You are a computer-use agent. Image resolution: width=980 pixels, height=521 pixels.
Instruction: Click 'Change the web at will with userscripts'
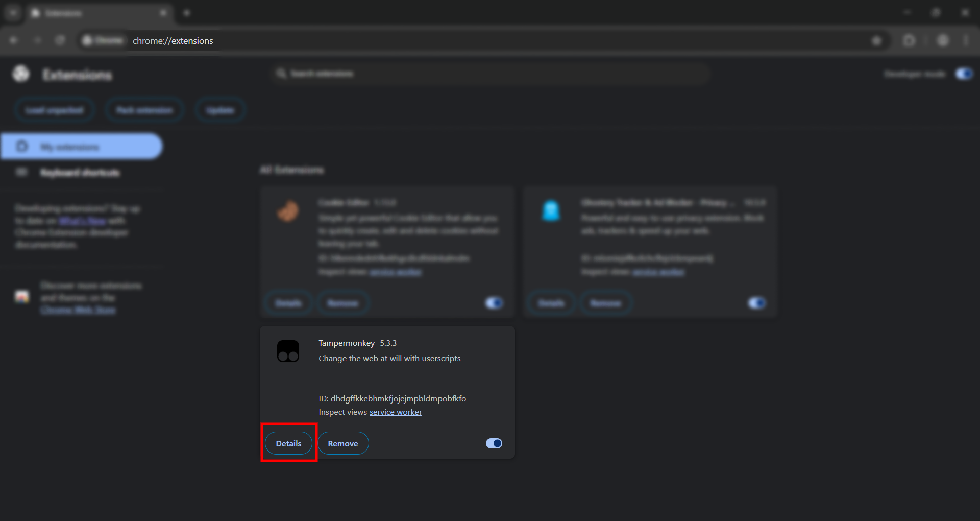coord(389,359)
